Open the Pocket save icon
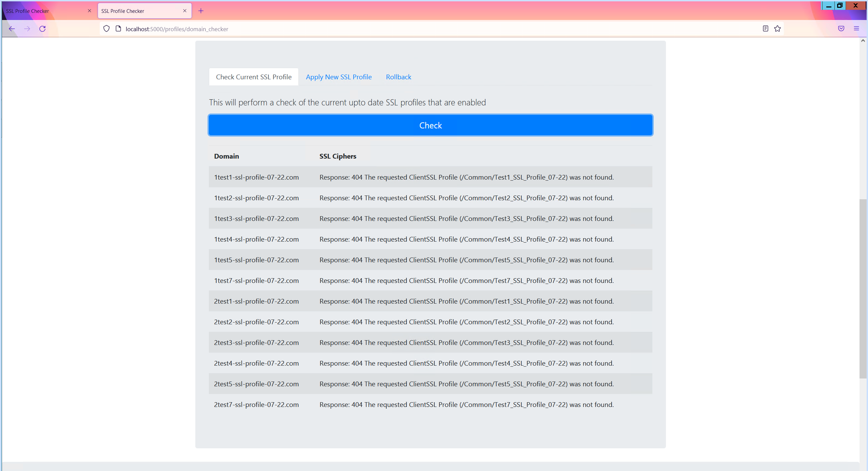 [841, 29]
